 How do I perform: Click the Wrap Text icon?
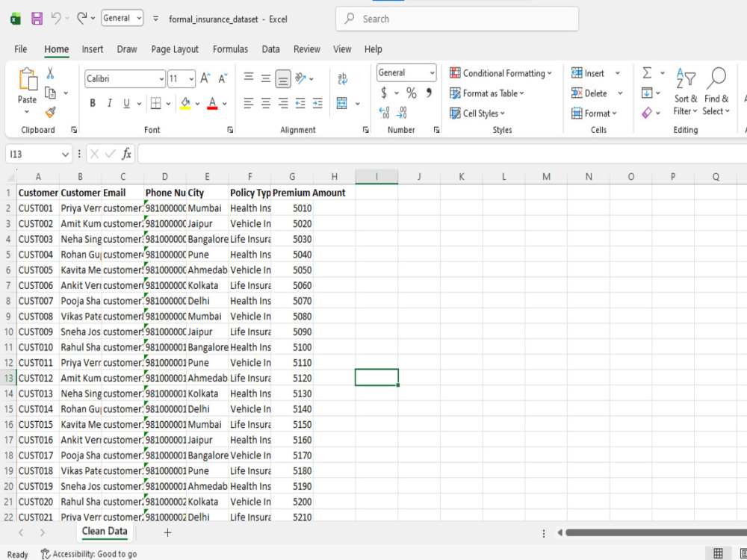coord(343,78)
